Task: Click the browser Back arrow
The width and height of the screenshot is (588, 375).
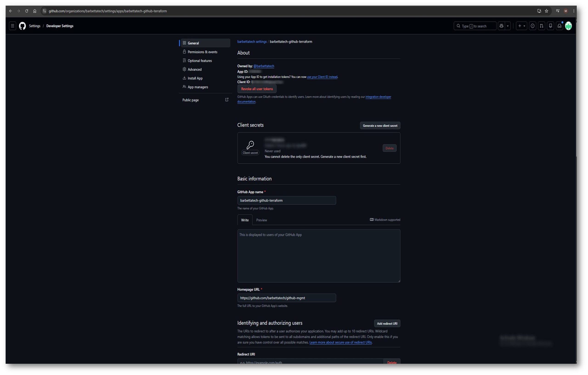Action: click(x=11, y=11)
